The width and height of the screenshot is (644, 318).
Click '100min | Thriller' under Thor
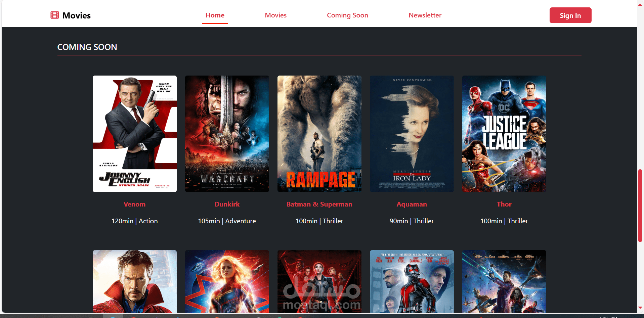tap(504, 221)
